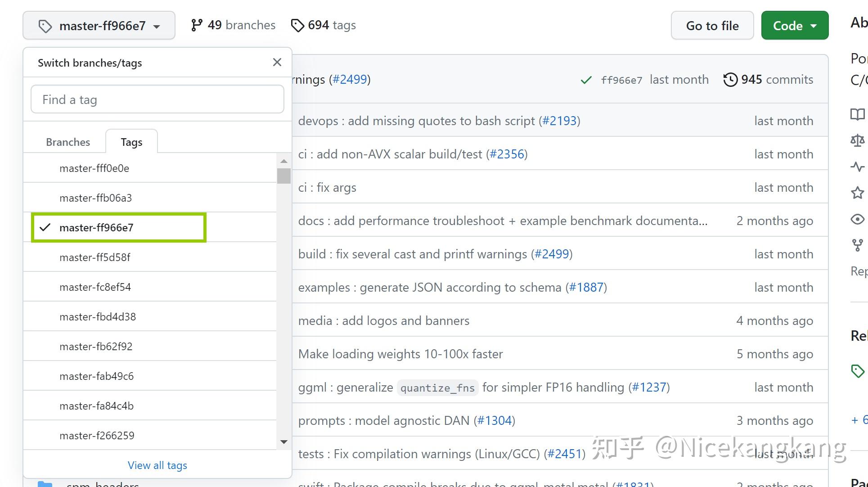Open the fork network icon

pyautogui.click(x=857, y=245)
